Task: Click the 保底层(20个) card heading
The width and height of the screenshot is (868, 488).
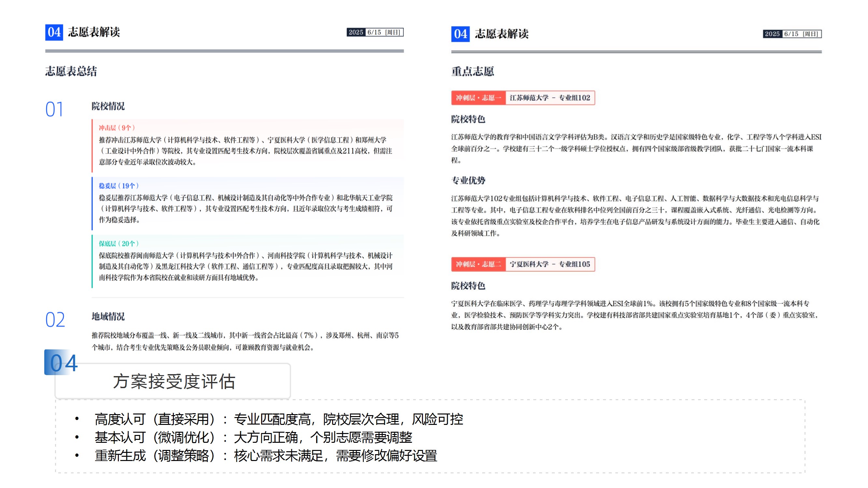Action: (119, 243)
